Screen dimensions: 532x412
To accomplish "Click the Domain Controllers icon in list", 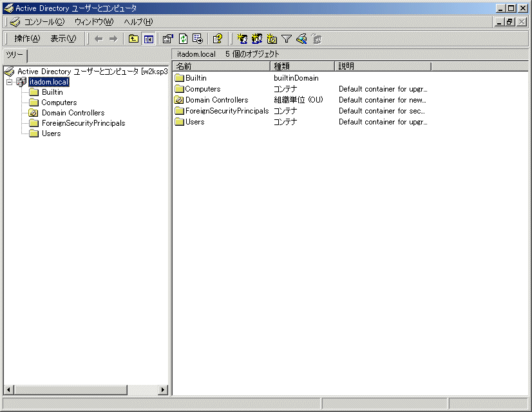I will [179, 100].
